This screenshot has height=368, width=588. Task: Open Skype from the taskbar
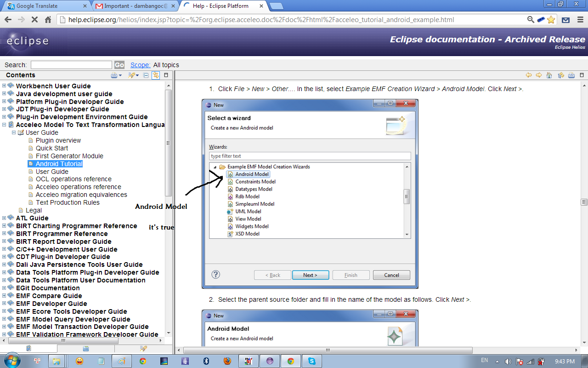[312, 361]
